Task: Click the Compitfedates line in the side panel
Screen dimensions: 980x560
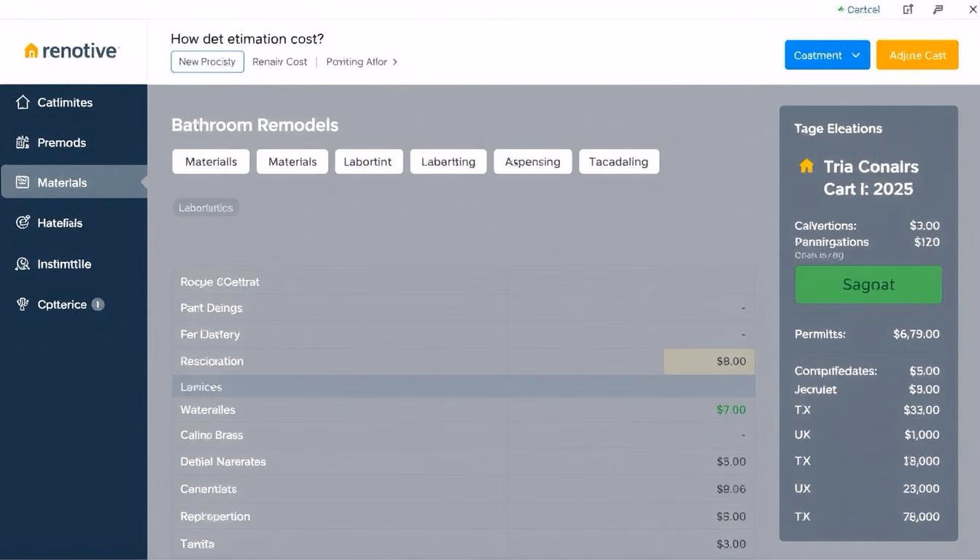Action: pyautogui.click(x=867, y=370)
